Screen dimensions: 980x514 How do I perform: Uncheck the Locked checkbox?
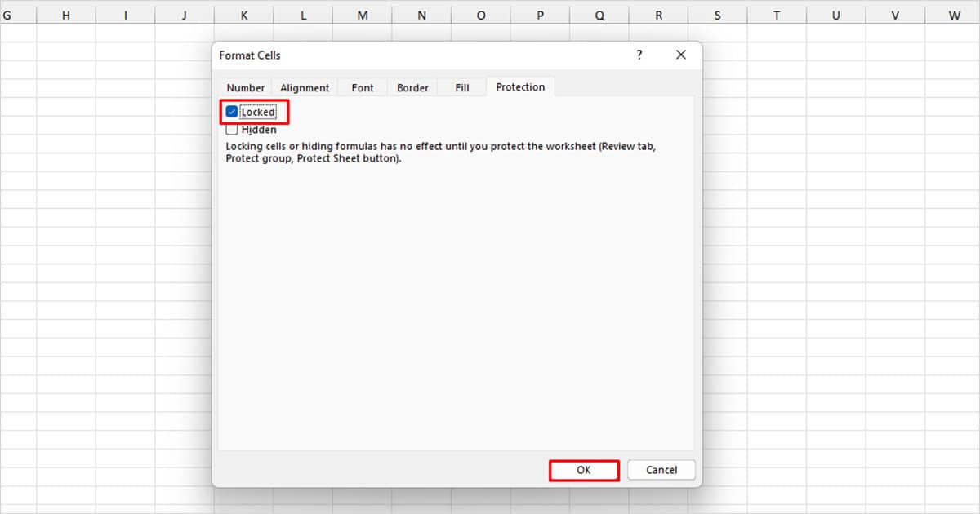232,111
